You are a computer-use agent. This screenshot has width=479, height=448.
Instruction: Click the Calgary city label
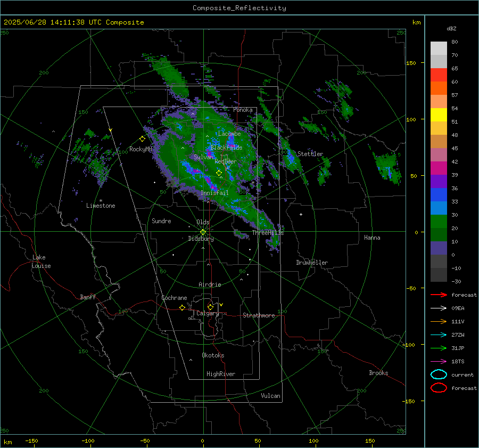point(208,313)
